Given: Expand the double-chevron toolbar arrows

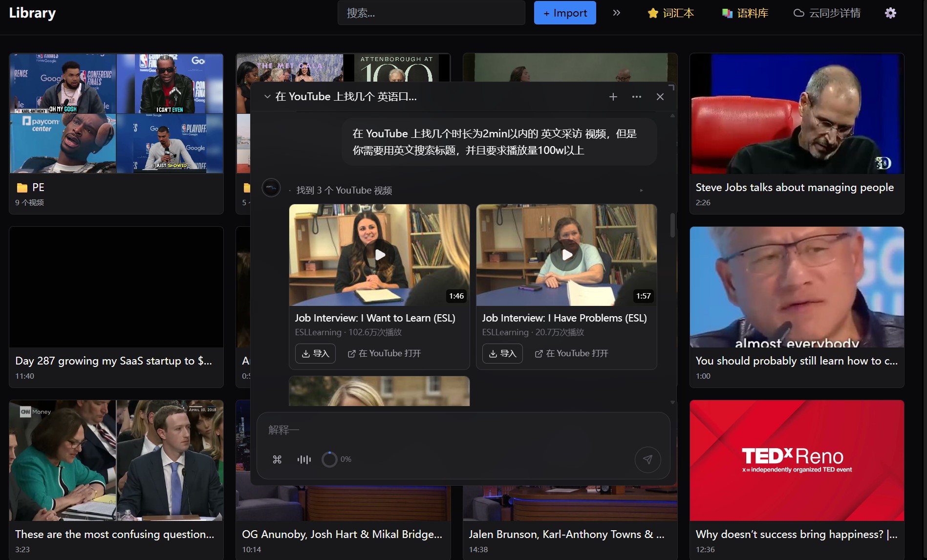Looking at the screenshot, I should pyautogui.click(x=617, y=13).
